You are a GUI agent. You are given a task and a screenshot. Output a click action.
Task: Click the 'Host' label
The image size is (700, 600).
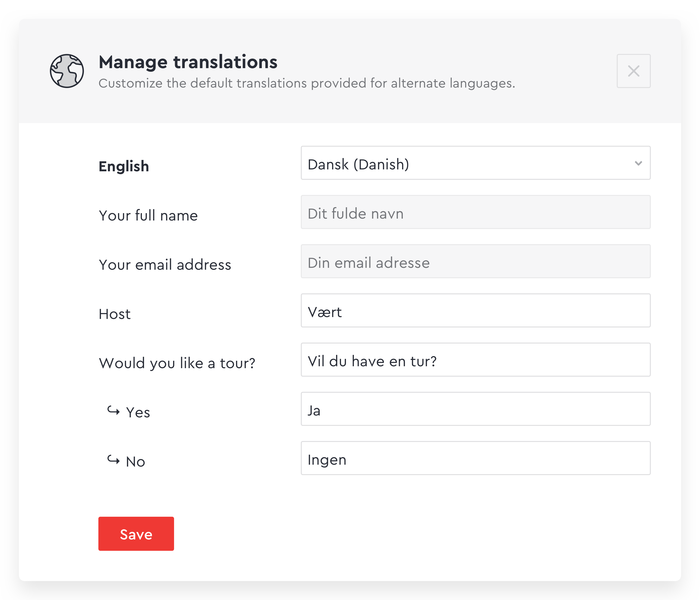click(114, 314)
